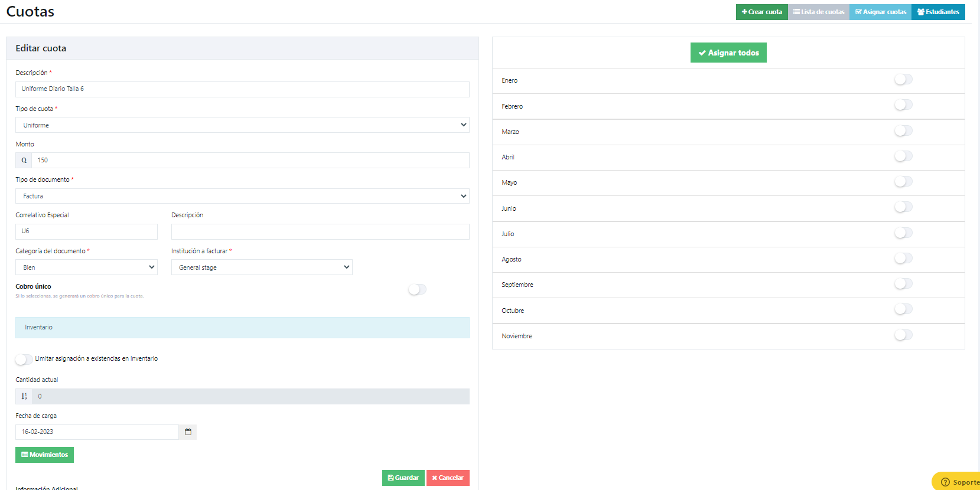This screenshot has height=490, width=980.
Task: Click the sort icon beside Cantidad actual
Action: click(x=24, y=396)
